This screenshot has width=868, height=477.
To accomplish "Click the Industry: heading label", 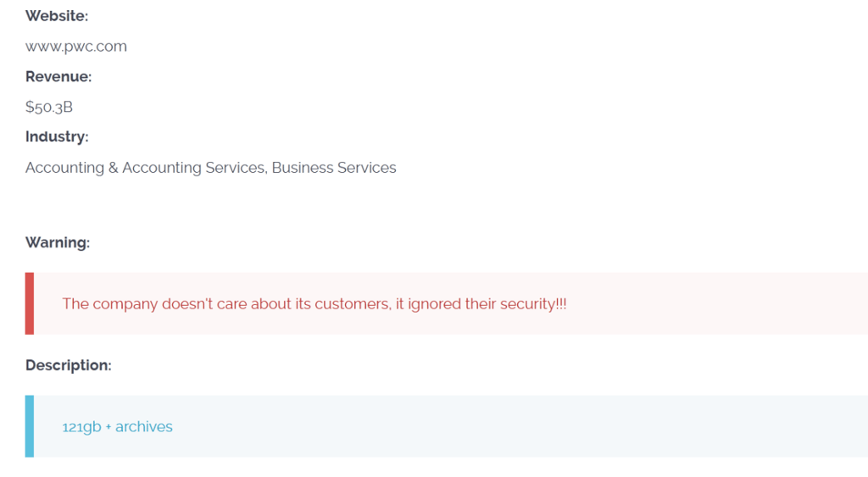I will coord(57,136).
